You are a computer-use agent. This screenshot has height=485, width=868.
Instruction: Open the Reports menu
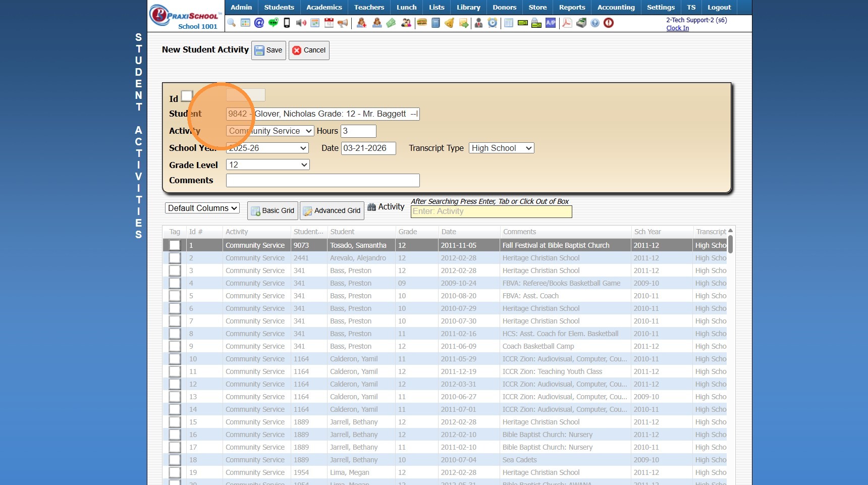point(572,7)
